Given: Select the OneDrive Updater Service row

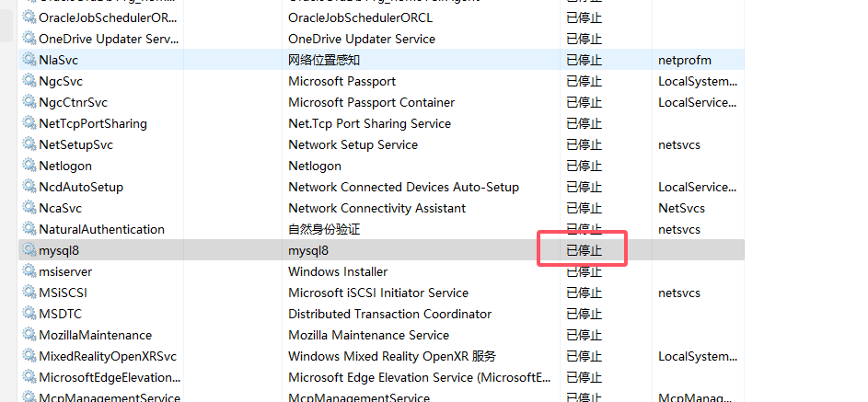Looking at the screenshot, I should 381,39.
